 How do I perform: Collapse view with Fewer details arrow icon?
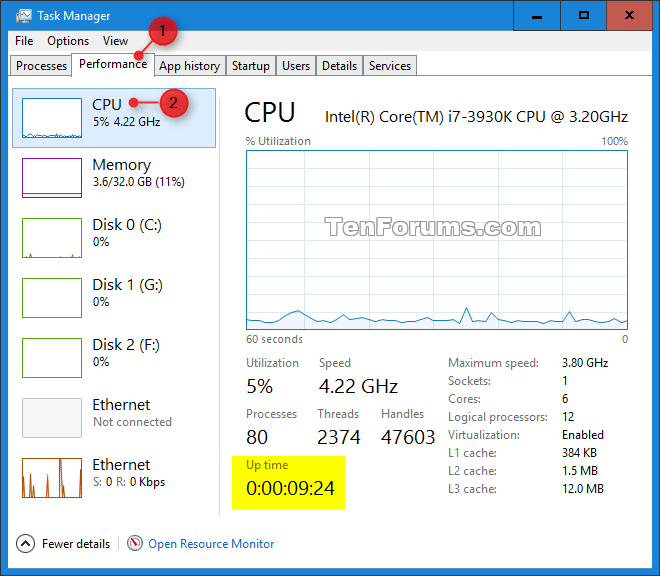click(25, 544)
